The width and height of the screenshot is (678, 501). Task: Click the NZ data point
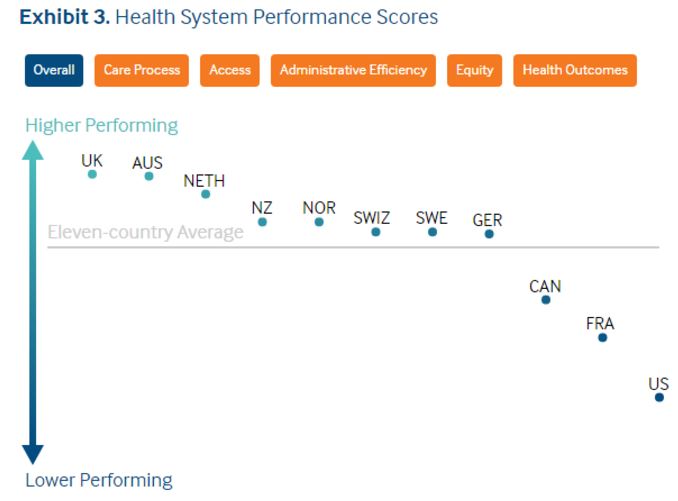click(x=262, y=222)
